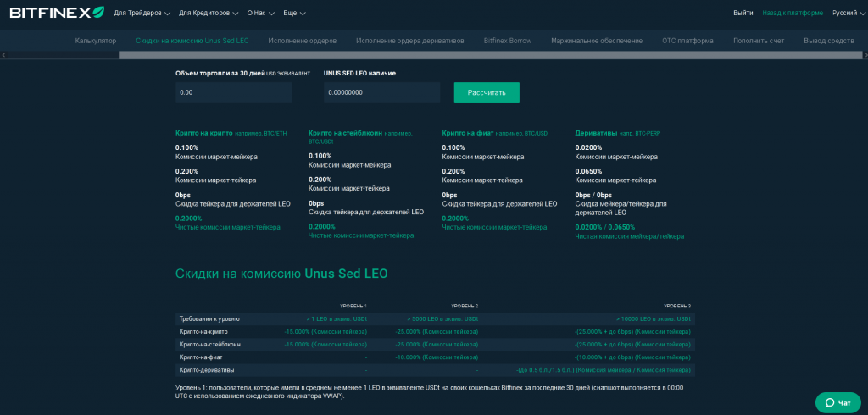The height and width of the screenshot is (415, 868).
Task: Open the Еще dropdown menu
Action: 294,13
